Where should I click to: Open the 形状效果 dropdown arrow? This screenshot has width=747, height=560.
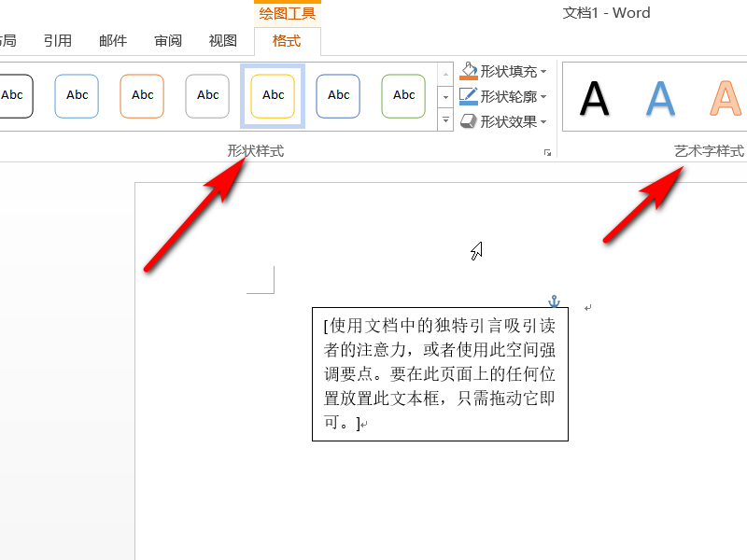coord(543,122)
